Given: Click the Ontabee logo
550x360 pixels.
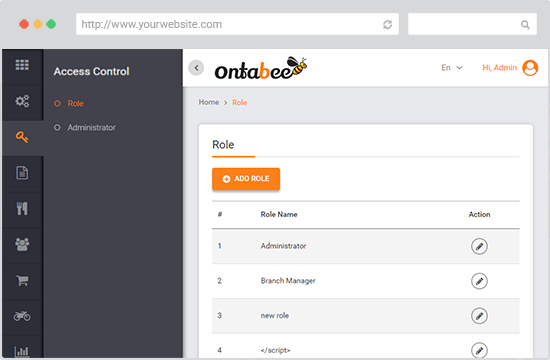Looking at the screenshot, I should [x=261, y=68].
